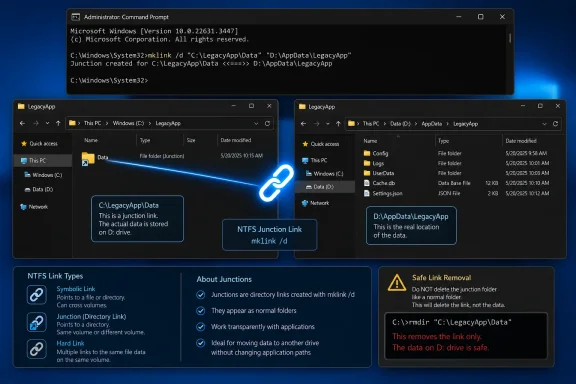Screen dimensions: 576x384
Task: Click checkmark beside 'They appear as normal folders'
Action: pos(201,311)
